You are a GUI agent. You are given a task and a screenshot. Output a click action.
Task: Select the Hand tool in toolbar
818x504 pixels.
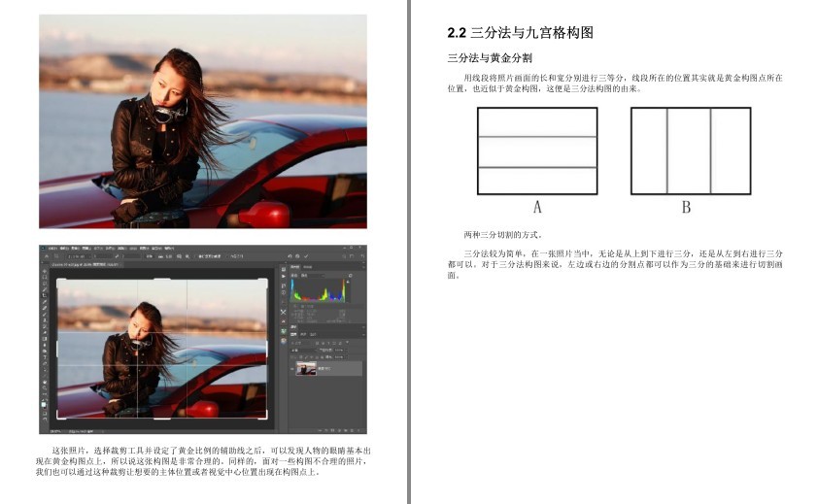click(x=45, y=382)
